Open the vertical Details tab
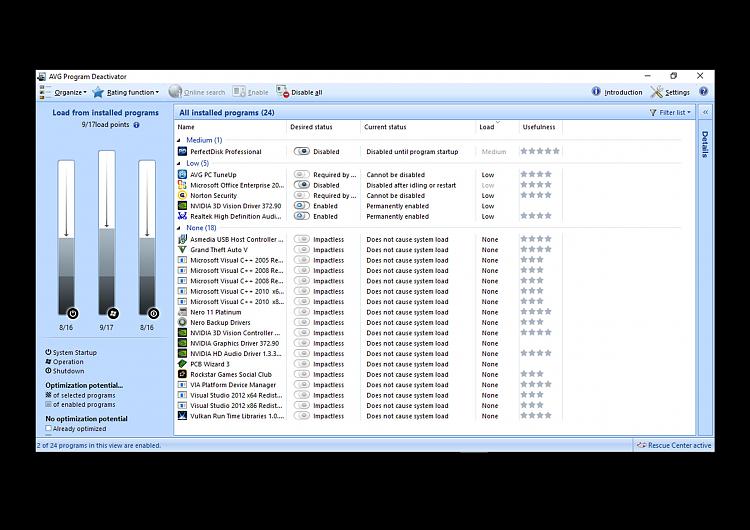 tap(705, 144)
